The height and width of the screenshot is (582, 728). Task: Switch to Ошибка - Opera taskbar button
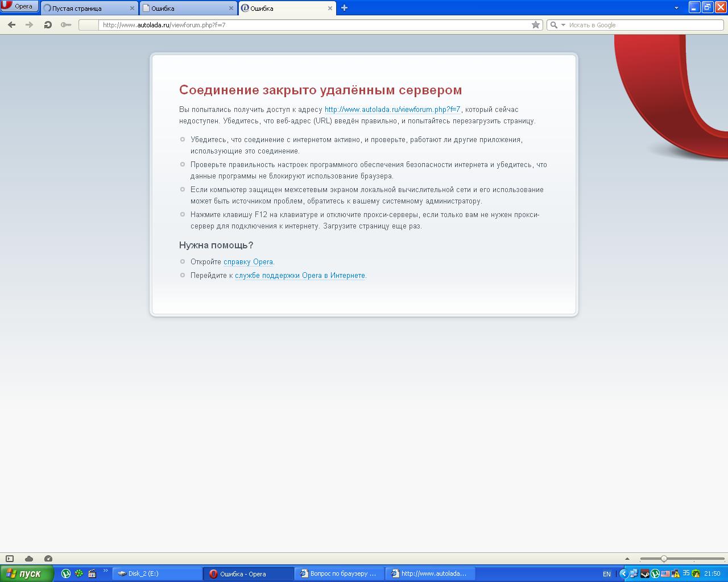249,573
